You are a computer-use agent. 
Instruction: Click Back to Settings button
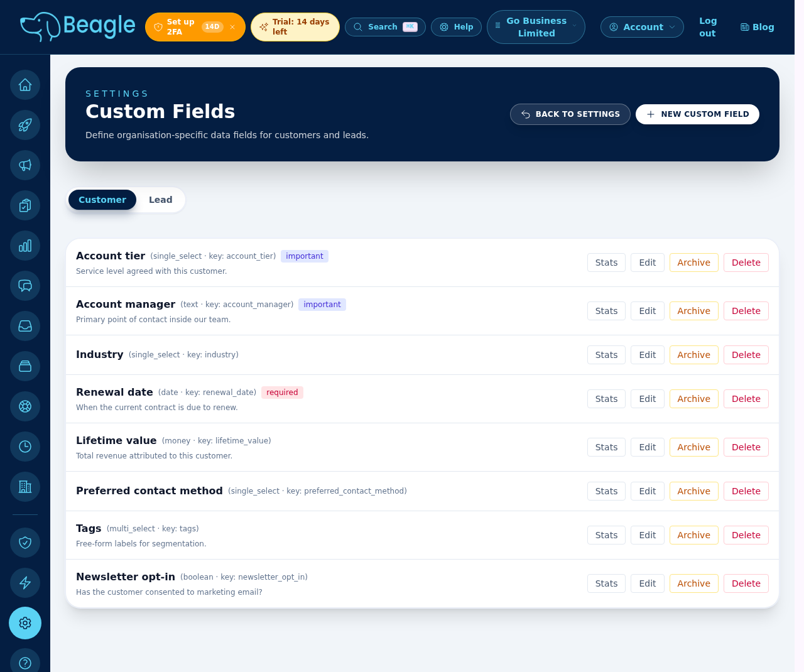point(570,114)
